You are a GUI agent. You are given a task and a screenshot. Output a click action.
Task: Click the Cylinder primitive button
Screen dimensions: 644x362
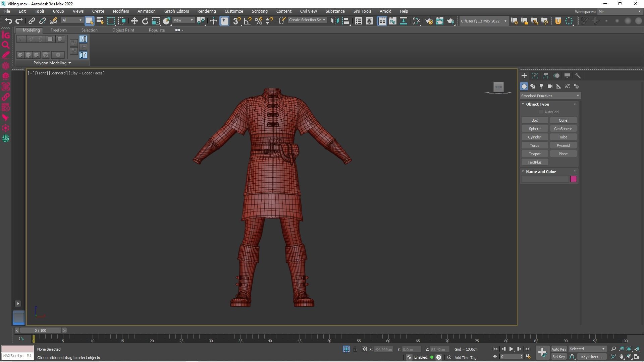click(535, 137)
